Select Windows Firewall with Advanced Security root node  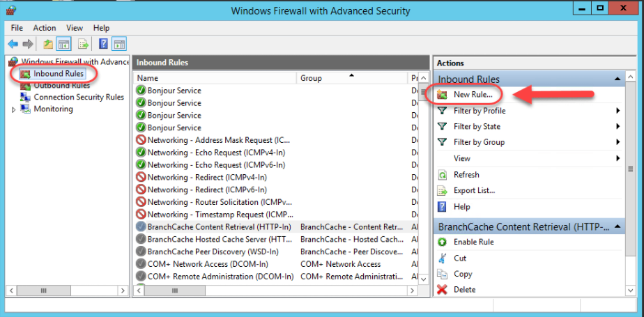(75, 61)
